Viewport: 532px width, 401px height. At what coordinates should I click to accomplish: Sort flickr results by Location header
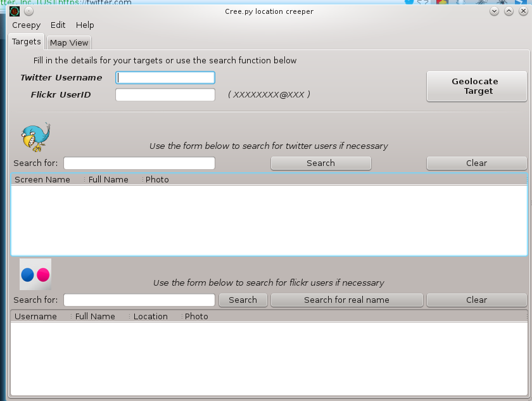click(x=156, y=316)
